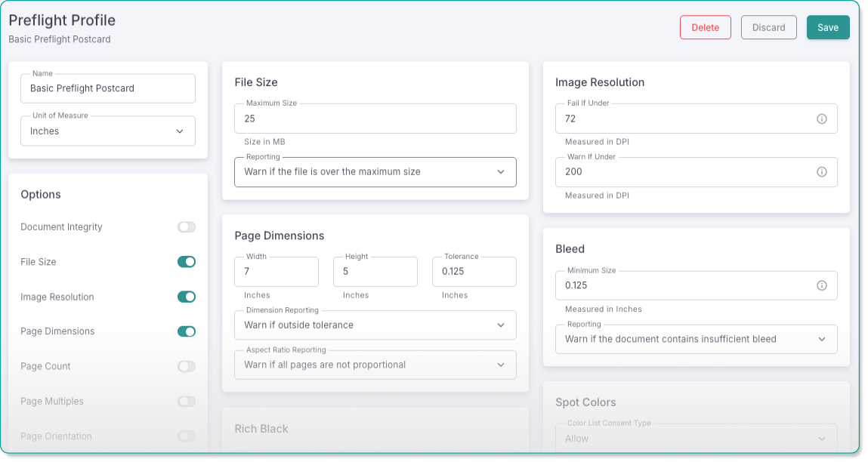
Task: Click the Page Dimensions section heading
Action: [279, 236]
